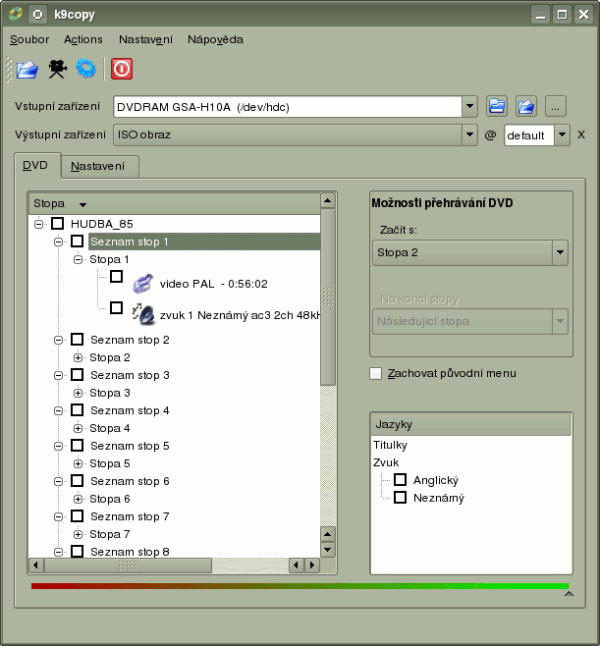Open the Začít s Stopa 2 dropdown
600x646 pixels.
[560, 253]
